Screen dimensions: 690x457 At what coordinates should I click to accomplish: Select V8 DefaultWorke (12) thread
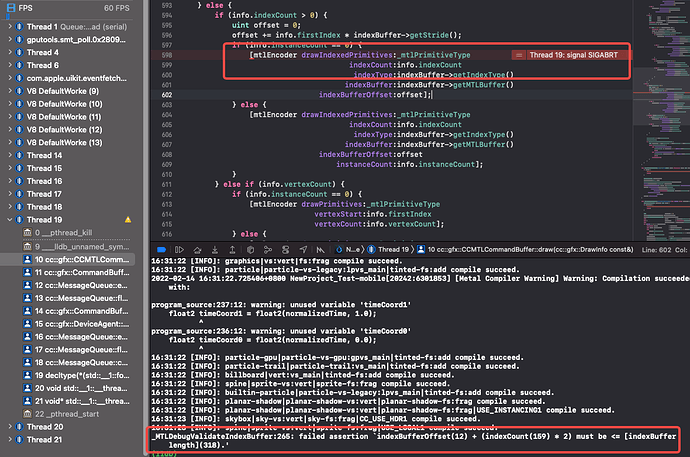pyautogui.click(x=64, y=129)
